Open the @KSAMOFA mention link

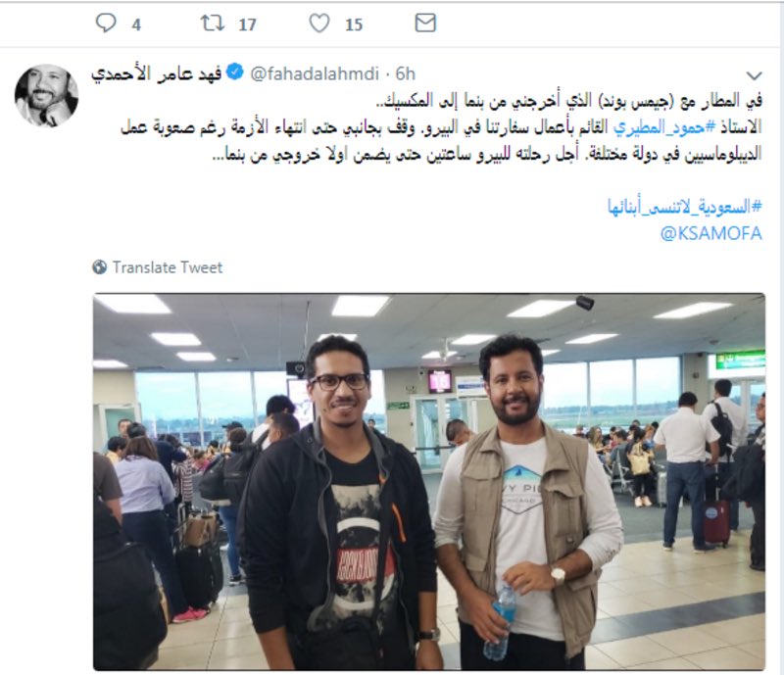coord(711,233)
